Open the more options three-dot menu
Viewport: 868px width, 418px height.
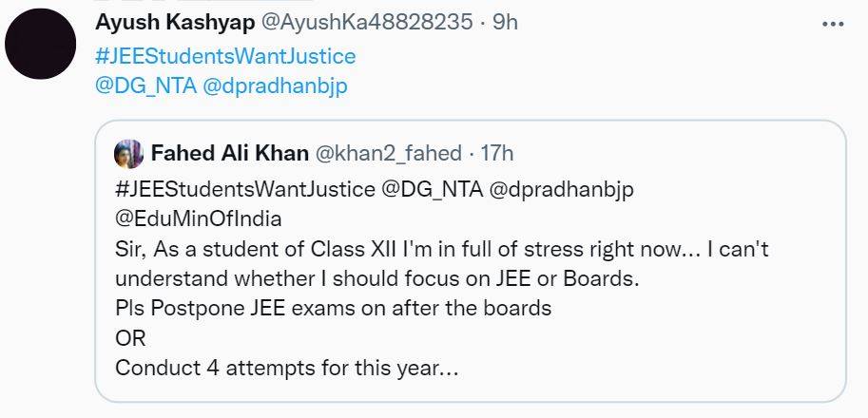pyautogui.click(x=832, y=24)
